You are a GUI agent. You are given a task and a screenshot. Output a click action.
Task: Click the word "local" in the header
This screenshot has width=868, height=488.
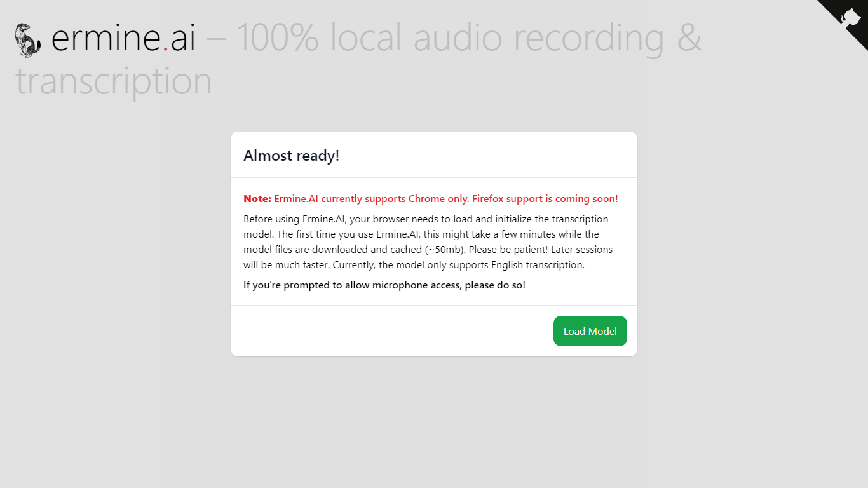tap(366, 37)
